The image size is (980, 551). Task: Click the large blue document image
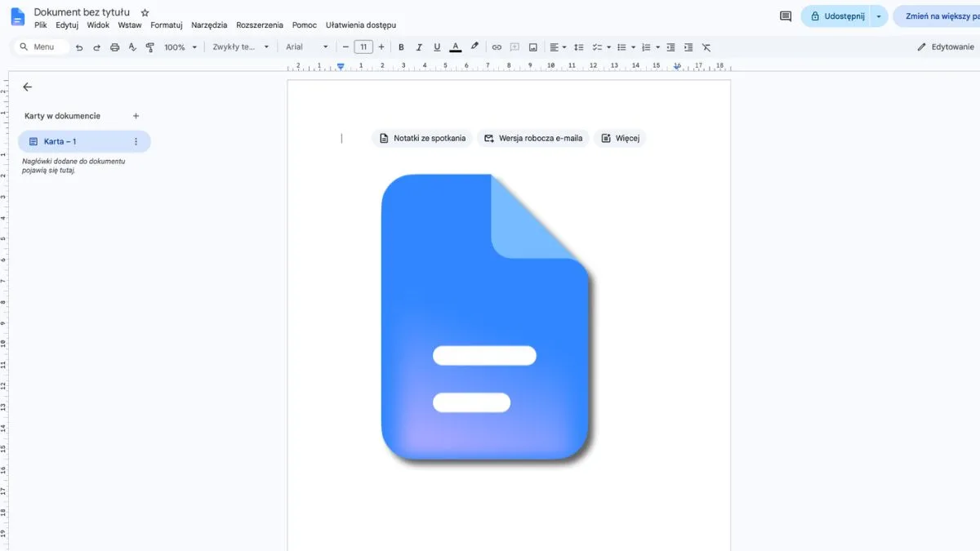point(487,318)
